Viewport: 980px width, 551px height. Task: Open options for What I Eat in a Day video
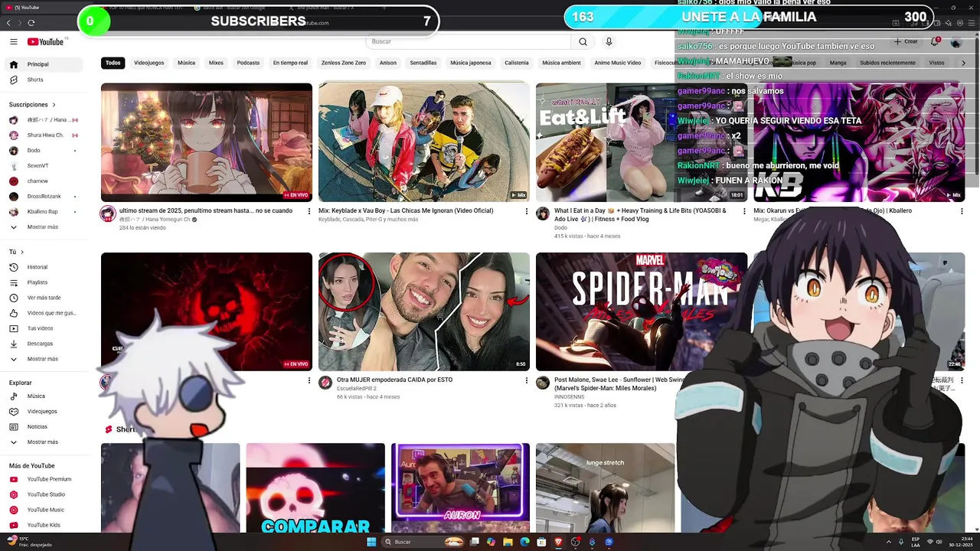(x=744, y=211)
